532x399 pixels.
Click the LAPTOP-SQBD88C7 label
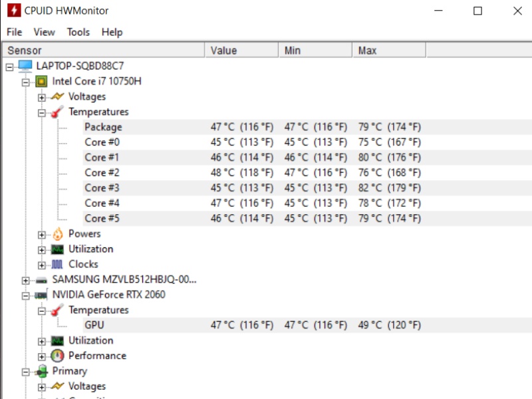(x=80, y=66)
